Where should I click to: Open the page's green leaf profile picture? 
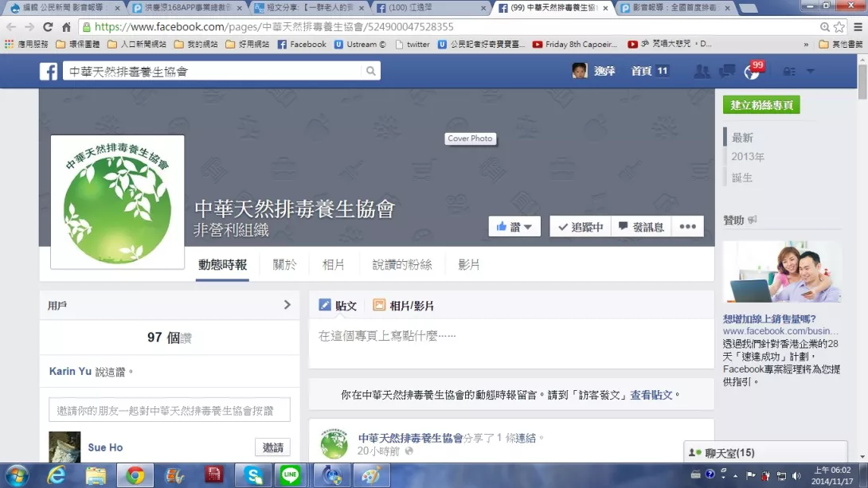click(117, 202)
